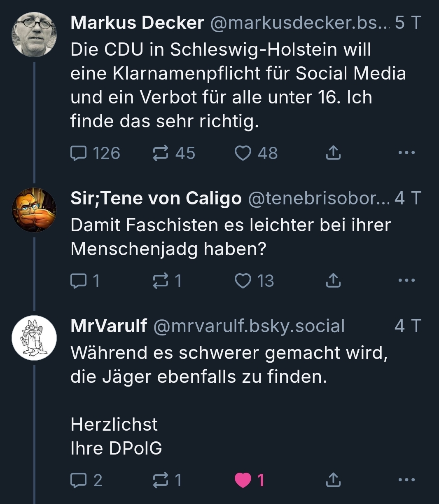Open MrVarulf's avatar image

coord(34,338)
